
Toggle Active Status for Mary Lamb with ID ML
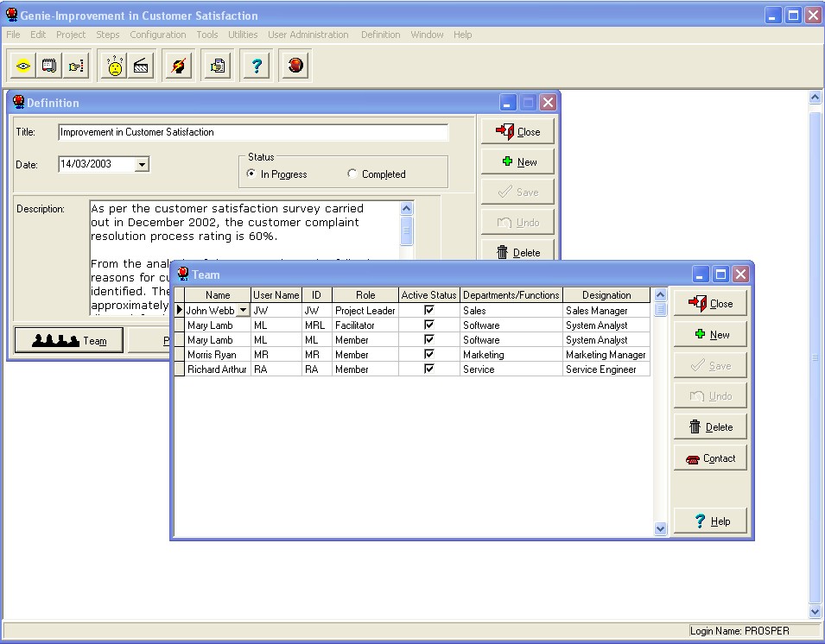(x=428, y=339)
